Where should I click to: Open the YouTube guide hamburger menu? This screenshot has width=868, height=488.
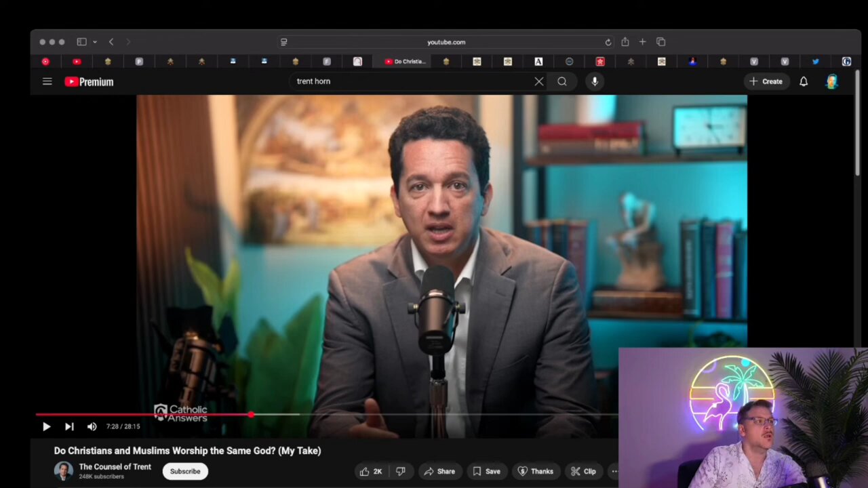[x=47, y=81]
